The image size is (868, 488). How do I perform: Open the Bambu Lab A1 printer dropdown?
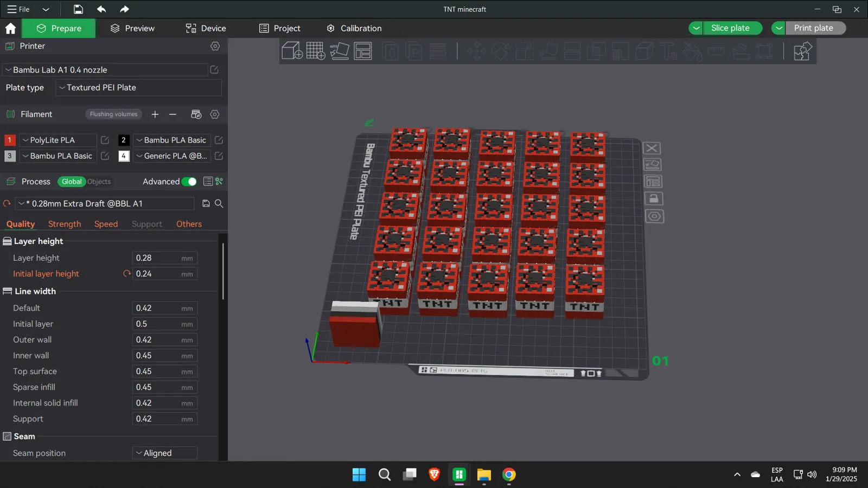click(x=105, y=70)
